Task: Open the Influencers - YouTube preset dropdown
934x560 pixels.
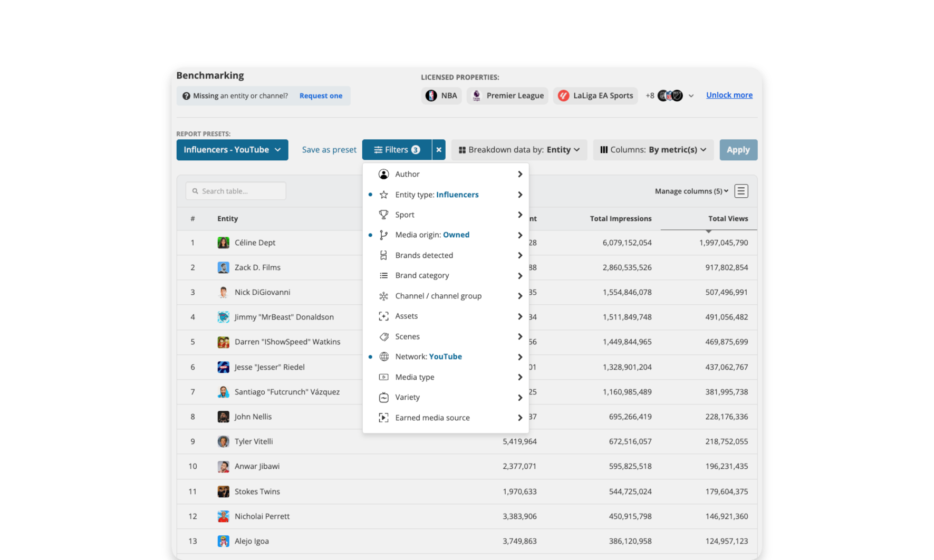Action: tap(232, 150)
